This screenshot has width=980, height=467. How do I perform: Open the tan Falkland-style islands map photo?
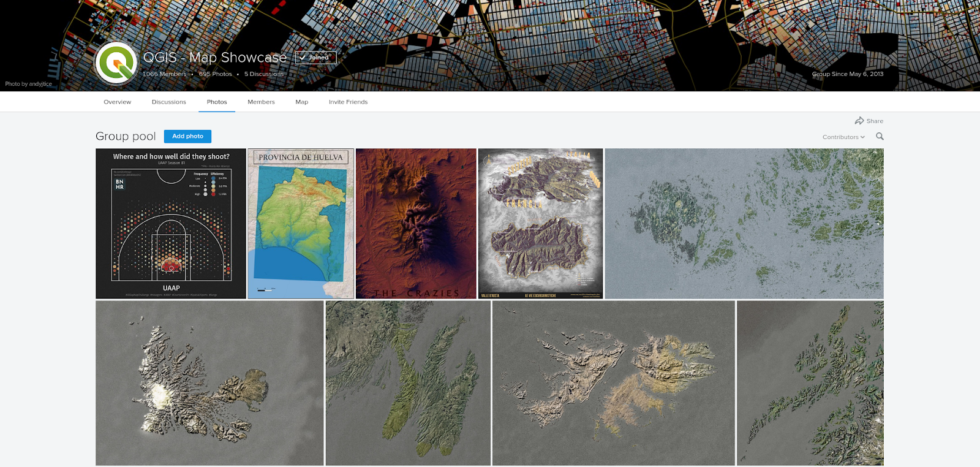[614, 383]
